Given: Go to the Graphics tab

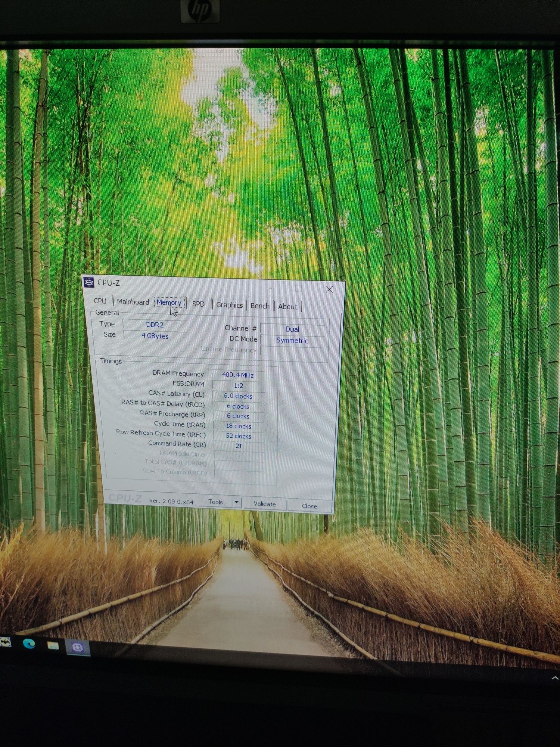Looking at the screenshot, I should [229, 305].
